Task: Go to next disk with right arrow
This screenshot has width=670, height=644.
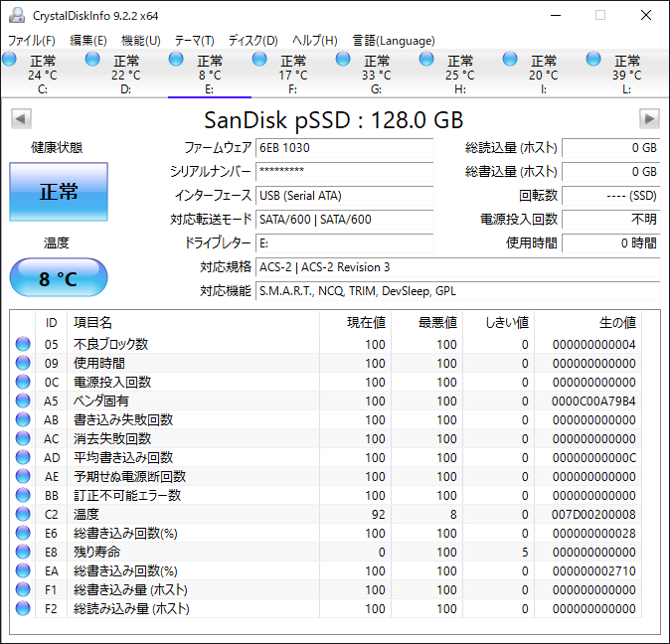Action: coord(649,118)
